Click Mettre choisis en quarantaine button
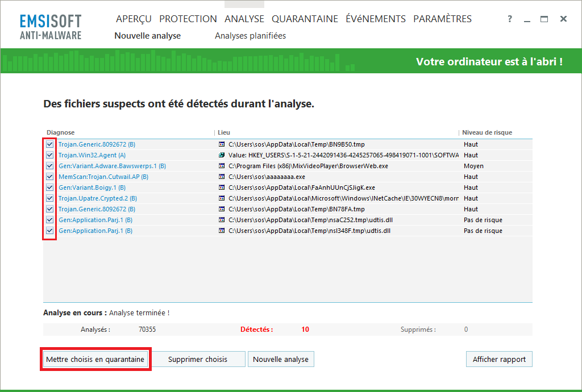The width and height of the screenshot is (582, 392). tap(95, 359)
